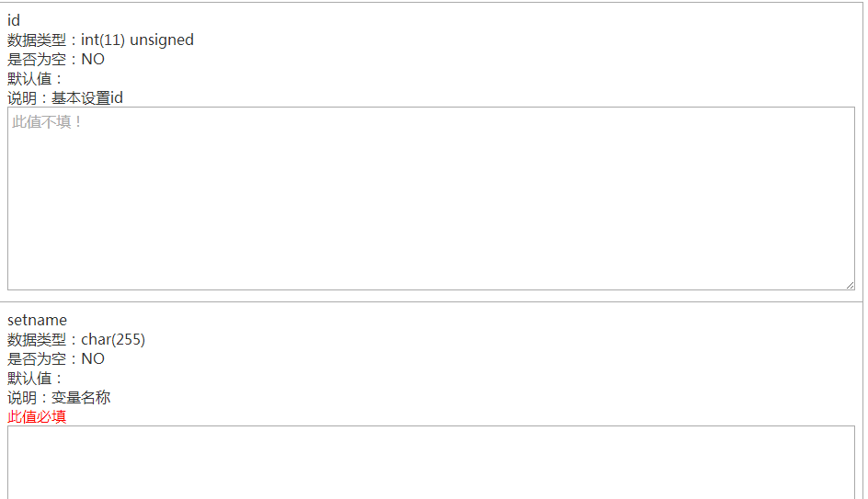Click the 数据类型：int(11) unsigned line
This screenshot has width=868, height=499.
pyautogui.click(x=100, y=40)
